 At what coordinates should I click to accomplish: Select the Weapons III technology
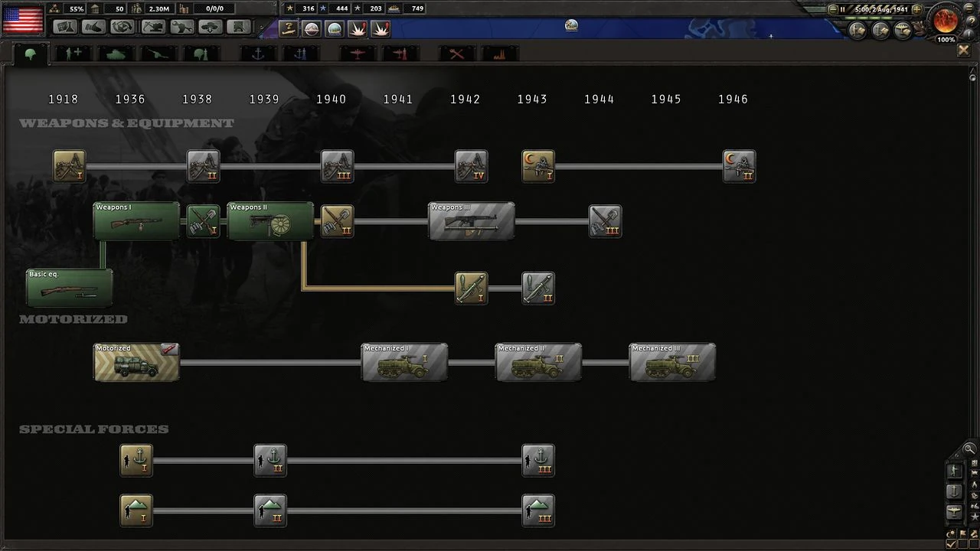click(x=472, y=221)
